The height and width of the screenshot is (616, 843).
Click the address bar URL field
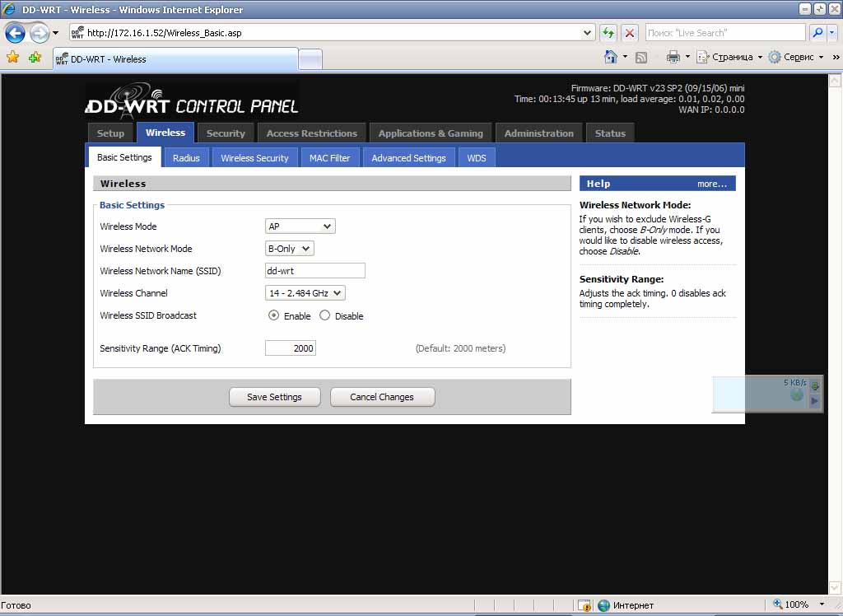point(333,33)
